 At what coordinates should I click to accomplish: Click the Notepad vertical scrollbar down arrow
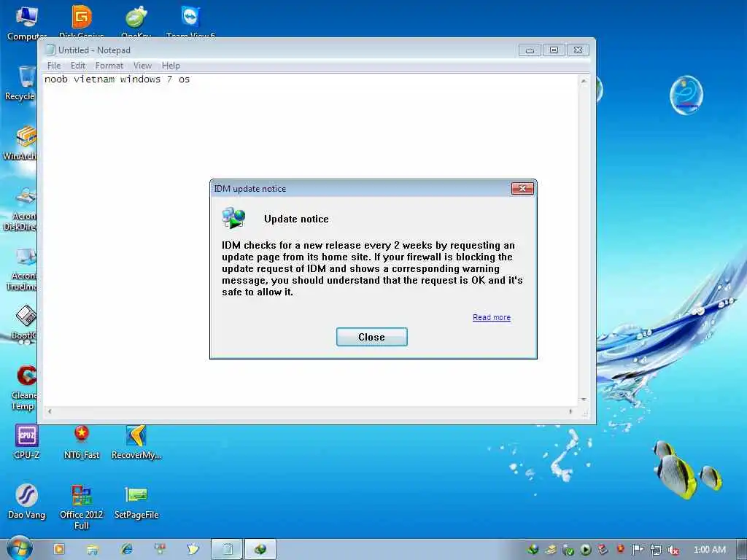point(584,400)
